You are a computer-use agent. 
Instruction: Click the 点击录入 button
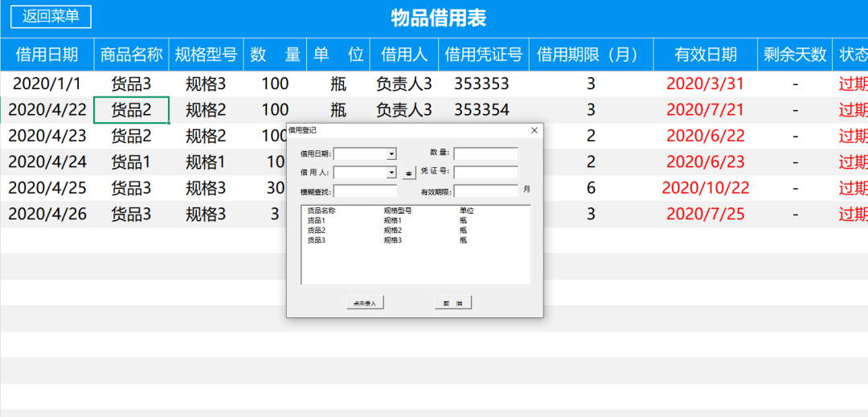[365, 303]
